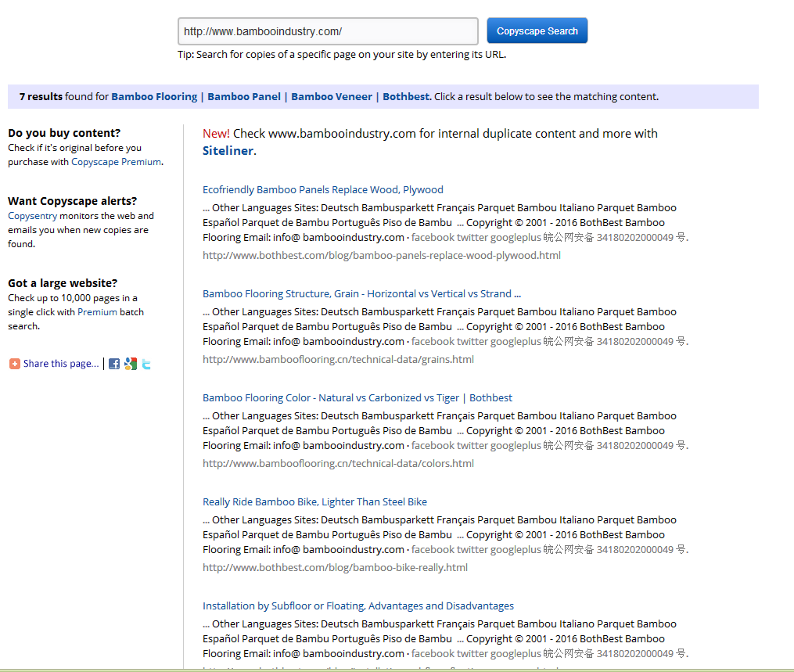Open the Siteliner link
The image size is (794, 672).
228,150
